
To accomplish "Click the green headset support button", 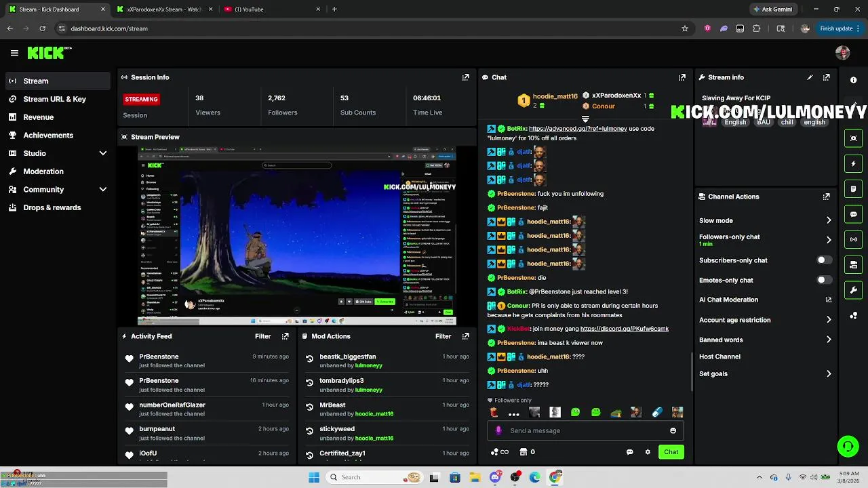I will tap(848, 446).
